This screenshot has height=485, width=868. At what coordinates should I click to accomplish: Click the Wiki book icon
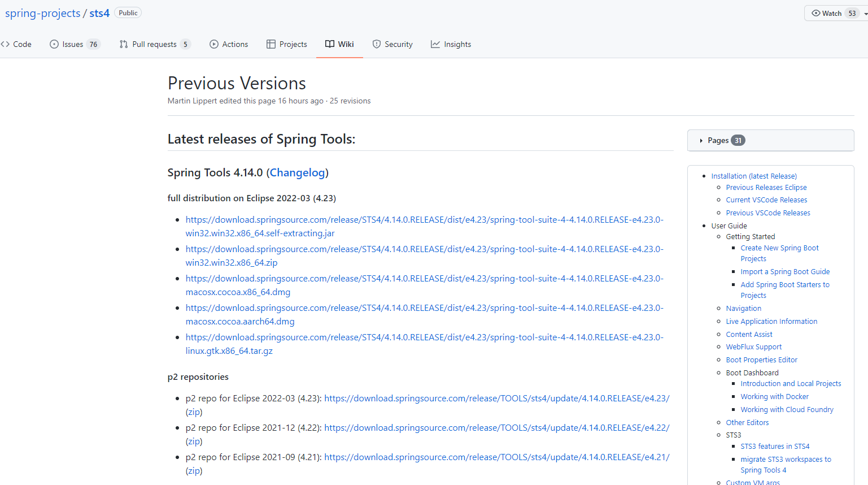point(330,44)
